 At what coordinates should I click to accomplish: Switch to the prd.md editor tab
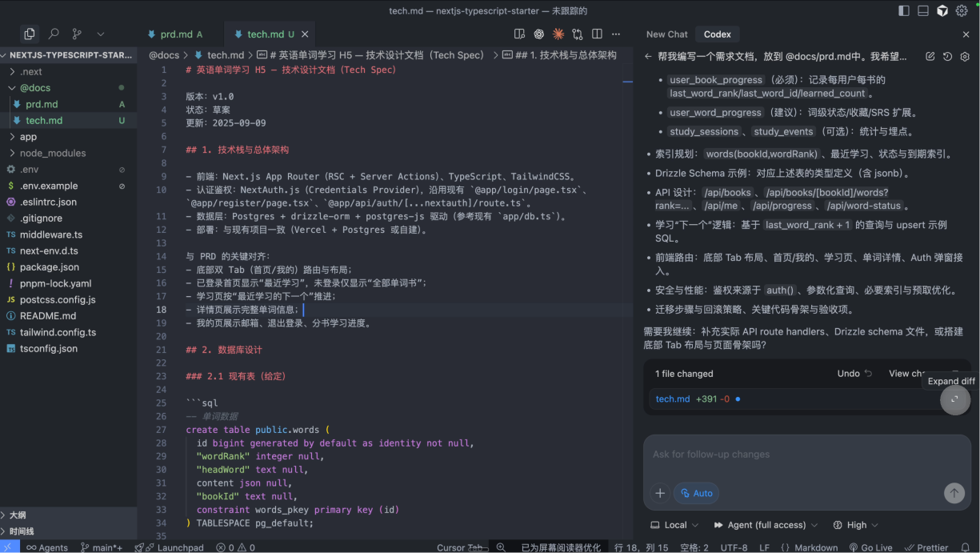pos(176,34)
